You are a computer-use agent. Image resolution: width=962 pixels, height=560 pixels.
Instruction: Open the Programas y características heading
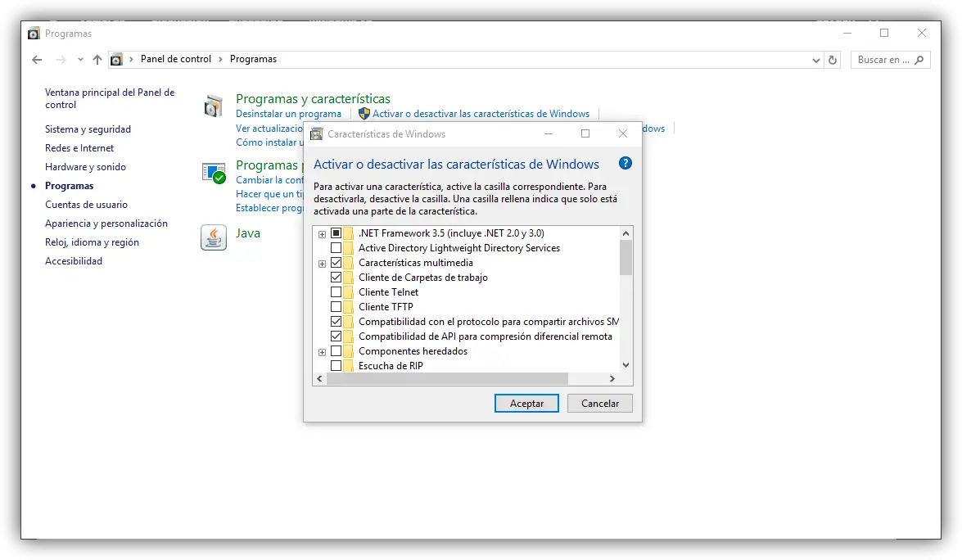[313, 99]
